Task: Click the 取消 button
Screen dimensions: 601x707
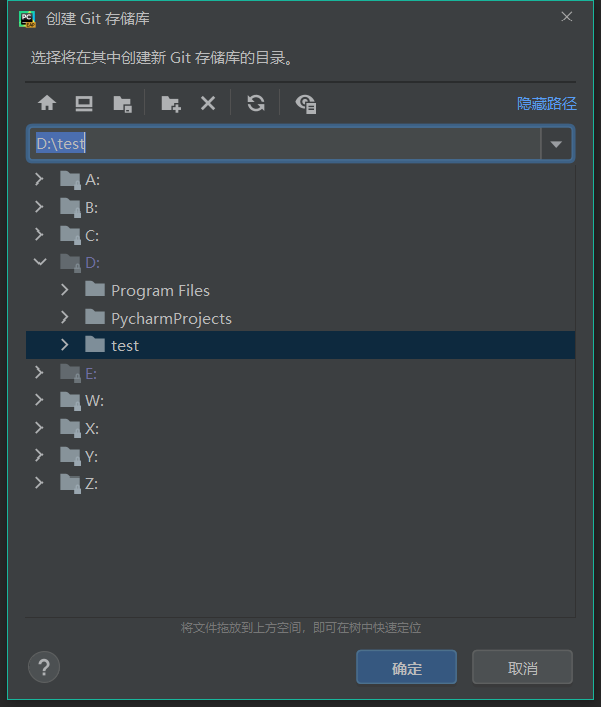Action: [523, 667]
